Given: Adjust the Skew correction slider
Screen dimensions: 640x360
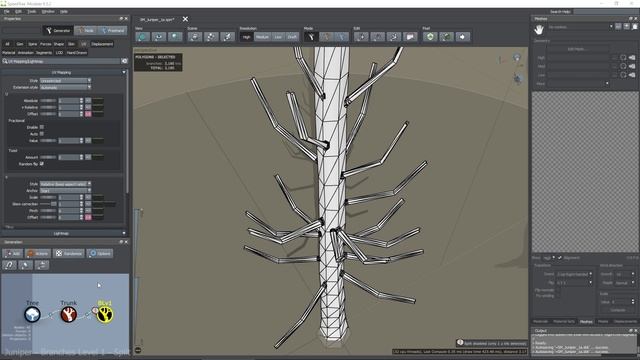Looking at the screenshot, I should coord(48,204).
